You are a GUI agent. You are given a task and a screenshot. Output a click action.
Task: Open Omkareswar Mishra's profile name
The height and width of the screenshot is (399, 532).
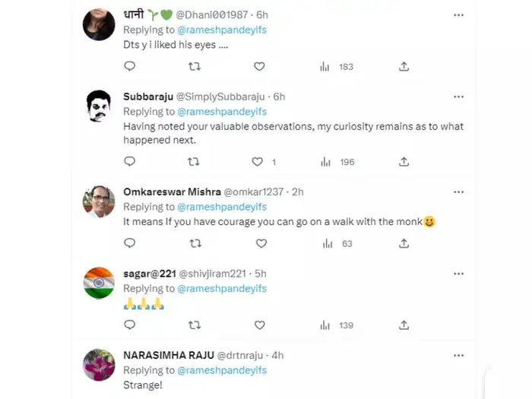pyautogui.click(x=172, y=192)
